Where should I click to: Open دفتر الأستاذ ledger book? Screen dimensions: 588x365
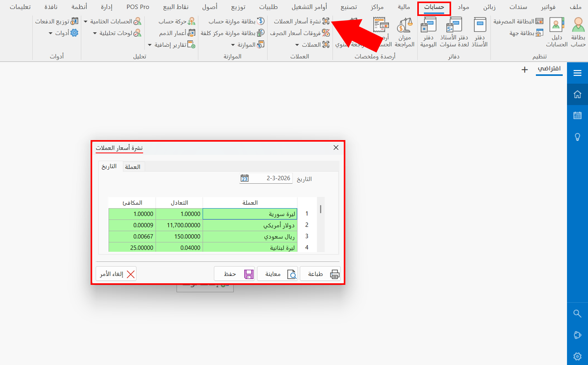[479, 32]
